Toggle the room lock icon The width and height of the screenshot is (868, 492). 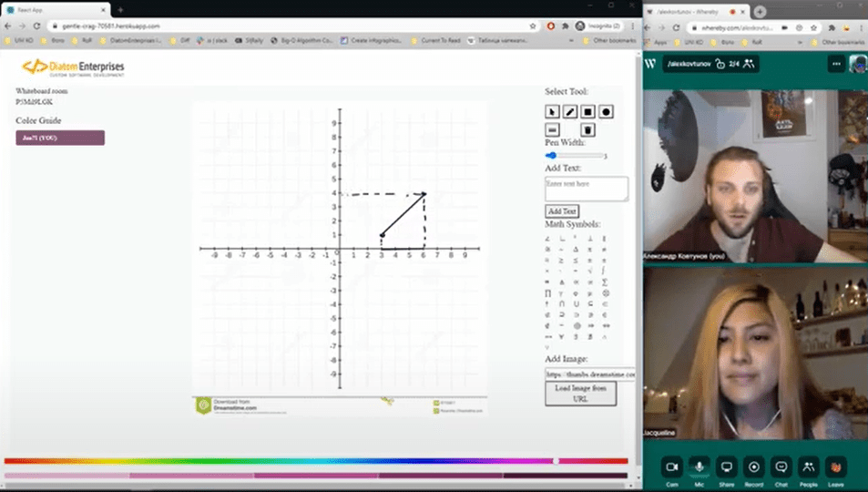coord(720,64)
